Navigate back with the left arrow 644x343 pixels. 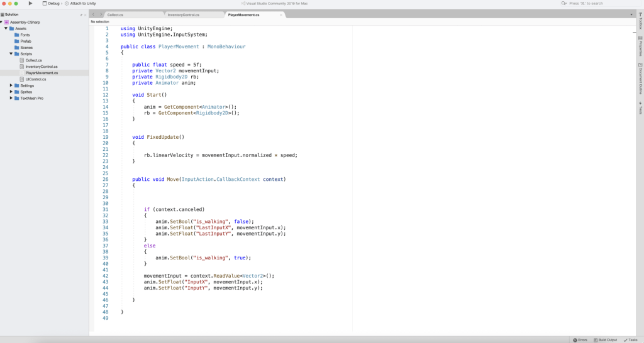(94, 14)
